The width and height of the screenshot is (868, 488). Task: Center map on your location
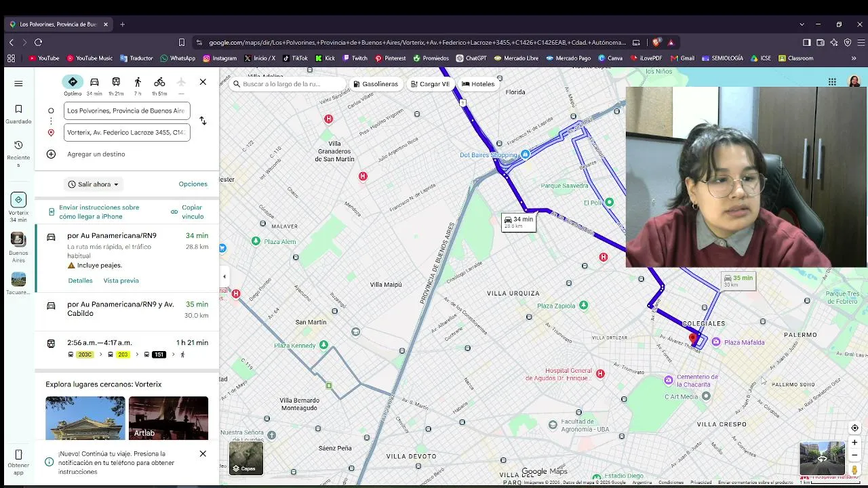tap(854, 428)
